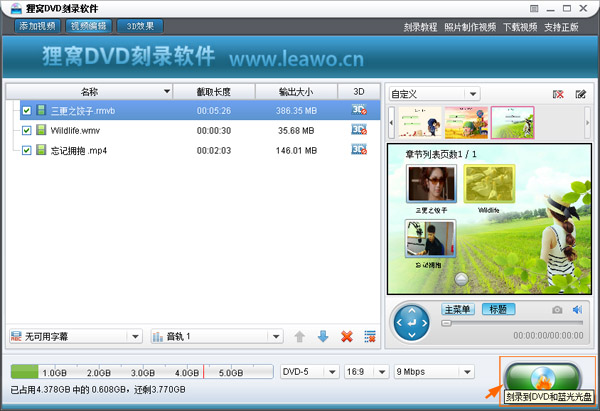Image resolution: width=600 pixels, height=411 pixels.
Task: Click the 146.01 MB output size cell
Action: pyautogui.click(x=296, y=151)
